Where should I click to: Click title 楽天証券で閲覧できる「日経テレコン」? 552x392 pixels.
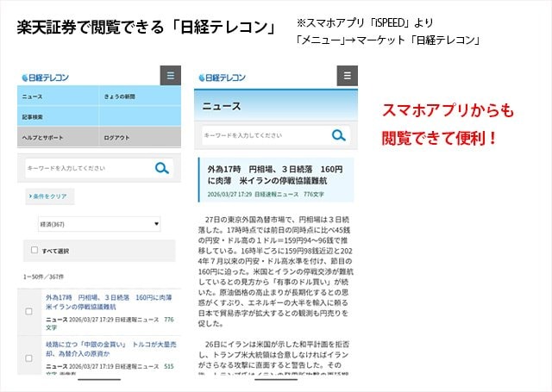147,27
